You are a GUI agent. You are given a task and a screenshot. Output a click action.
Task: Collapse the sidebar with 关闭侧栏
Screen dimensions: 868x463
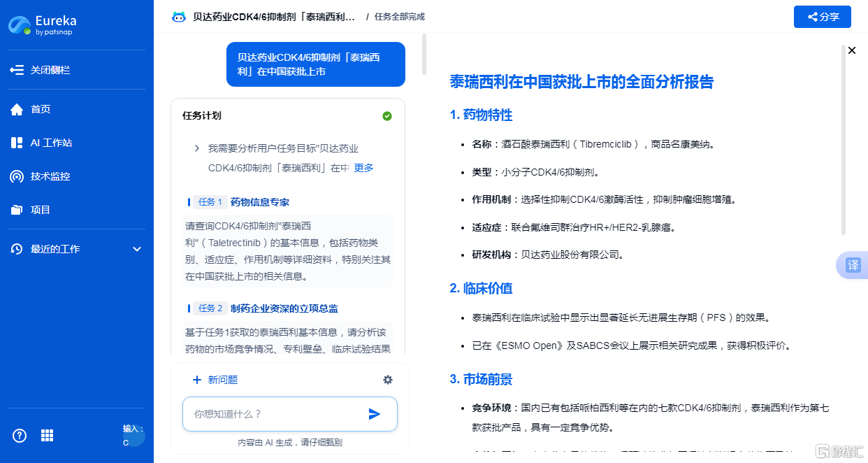pyautogui.click(x=40, y=70)
